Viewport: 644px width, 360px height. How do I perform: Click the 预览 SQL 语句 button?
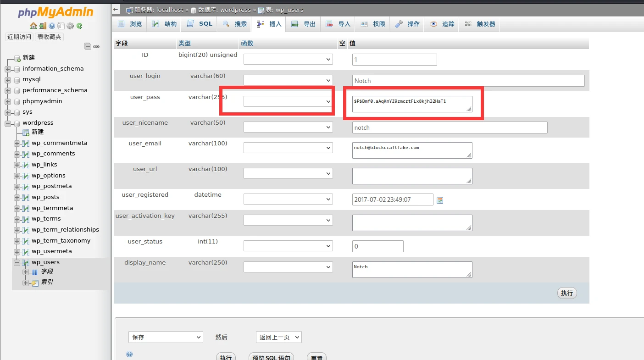tap(271, 358)
